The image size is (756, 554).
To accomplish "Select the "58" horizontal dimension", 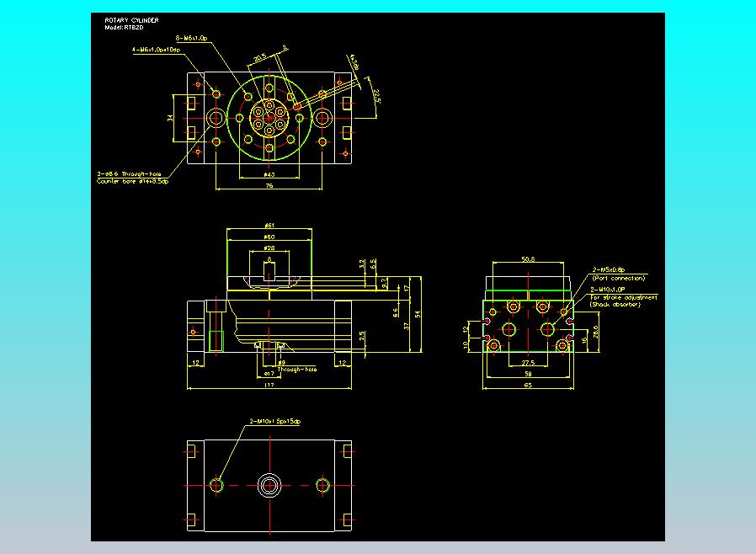I will point(528,374).
